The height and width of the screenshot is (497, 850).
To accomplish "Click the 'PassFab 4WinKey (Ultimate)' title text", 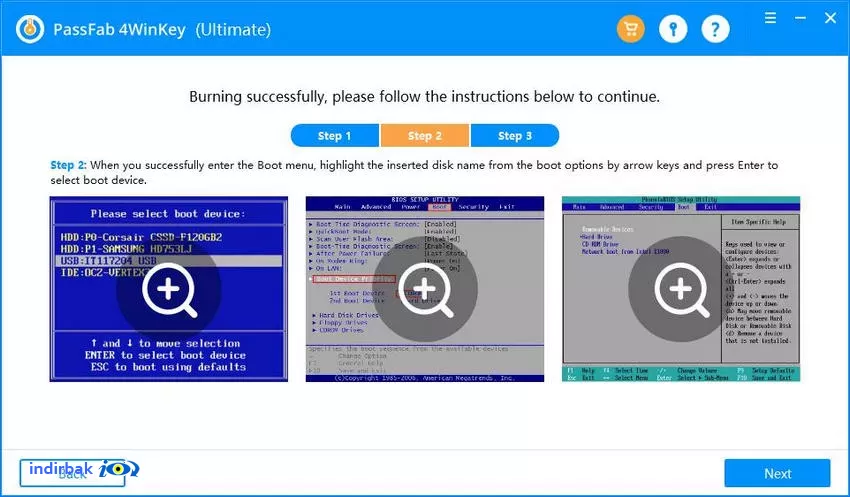I will tap(162, 29).
